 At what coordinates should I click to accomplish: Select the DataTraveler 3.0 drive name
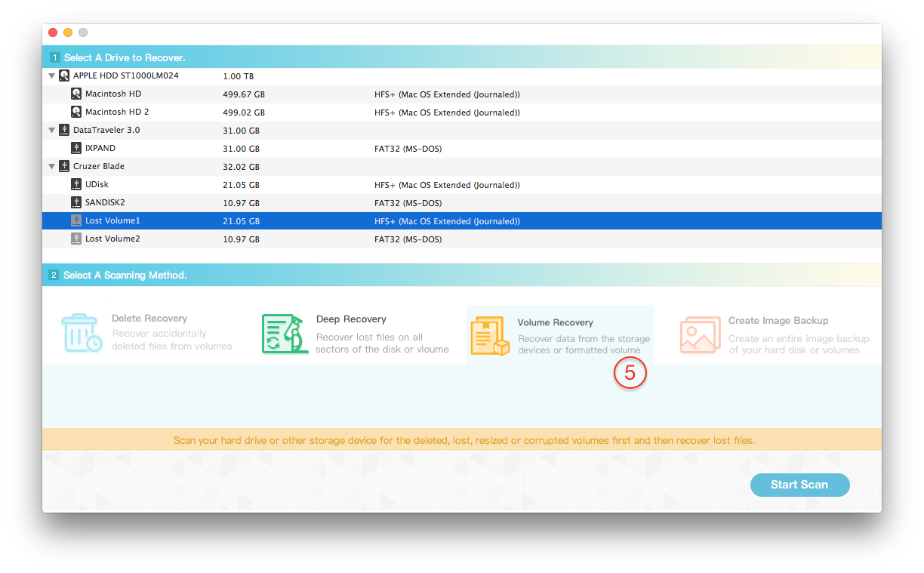click(106, 130)
